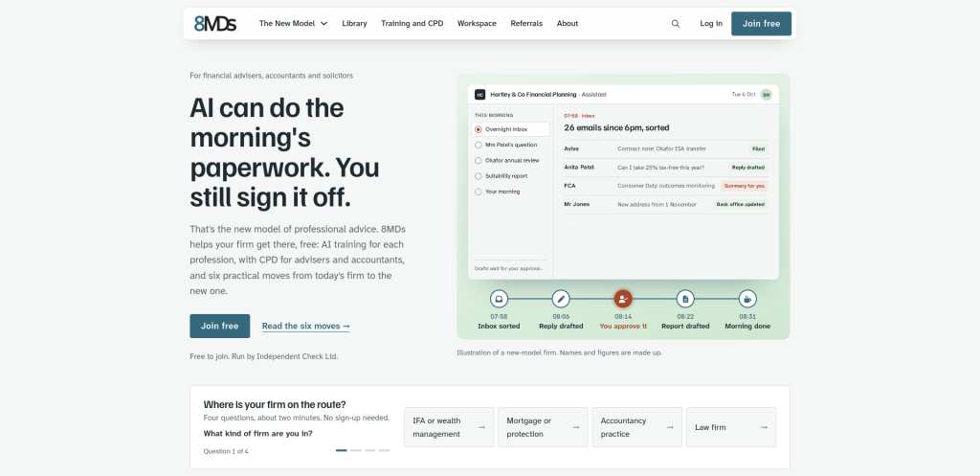Screen dimensions: 980x476
Task: Click the Report drafted document icon
Action: tap(685, 299)
